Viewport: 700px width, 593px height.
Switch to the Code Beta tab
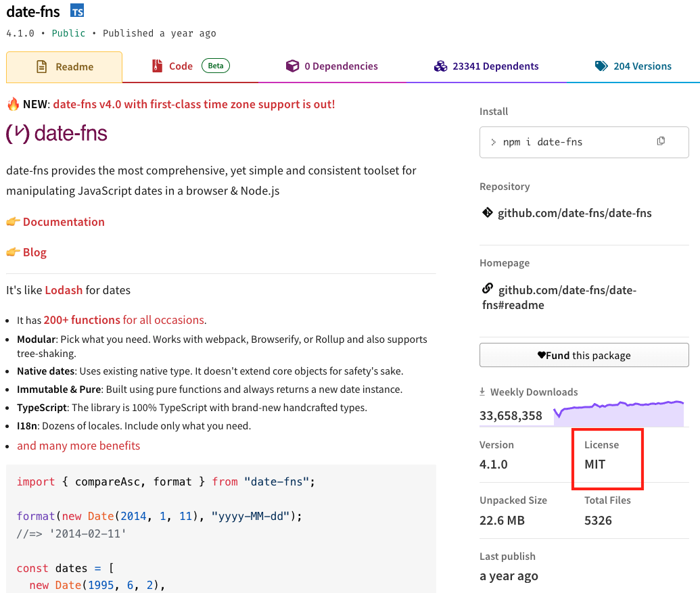click(190, 66)
